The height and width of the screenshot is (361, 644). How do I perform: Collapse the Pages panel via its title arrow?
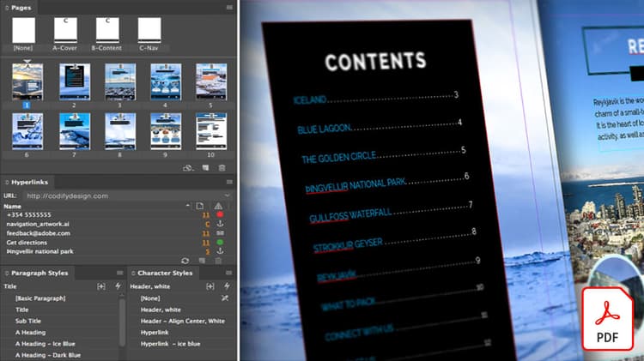7,8
